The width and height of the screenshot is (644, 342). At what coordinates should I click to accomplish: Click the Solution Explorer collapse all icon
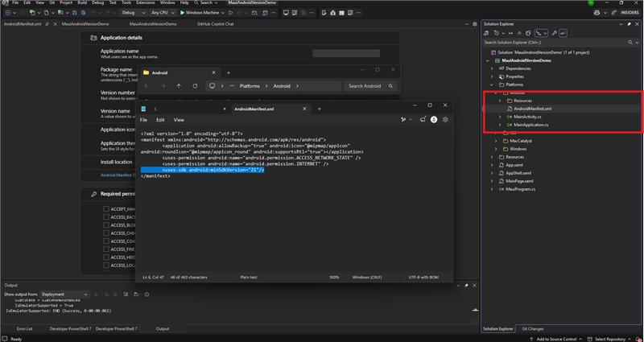tap(519, 33)
